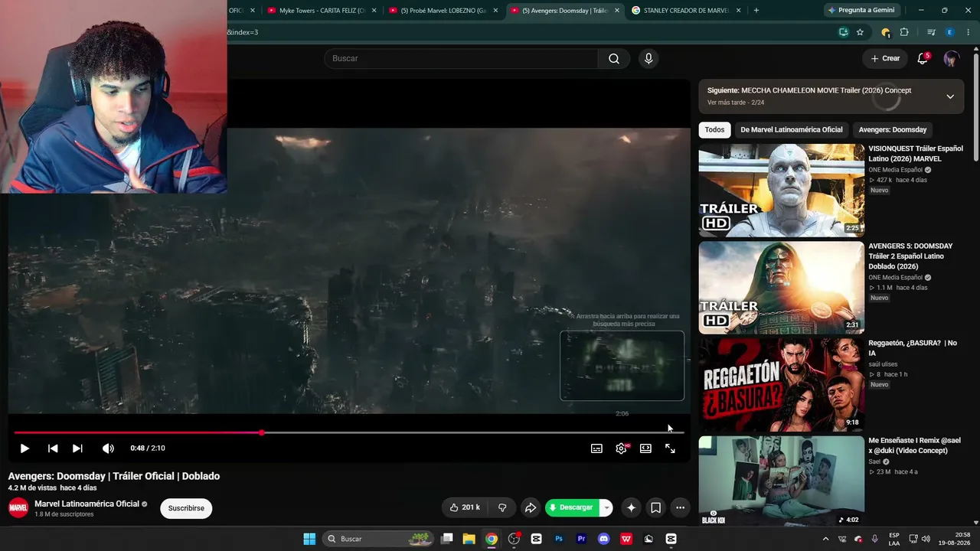Toggle theater mode for the player
Screen dimensions: 980x551
click(x=645, y=448)
